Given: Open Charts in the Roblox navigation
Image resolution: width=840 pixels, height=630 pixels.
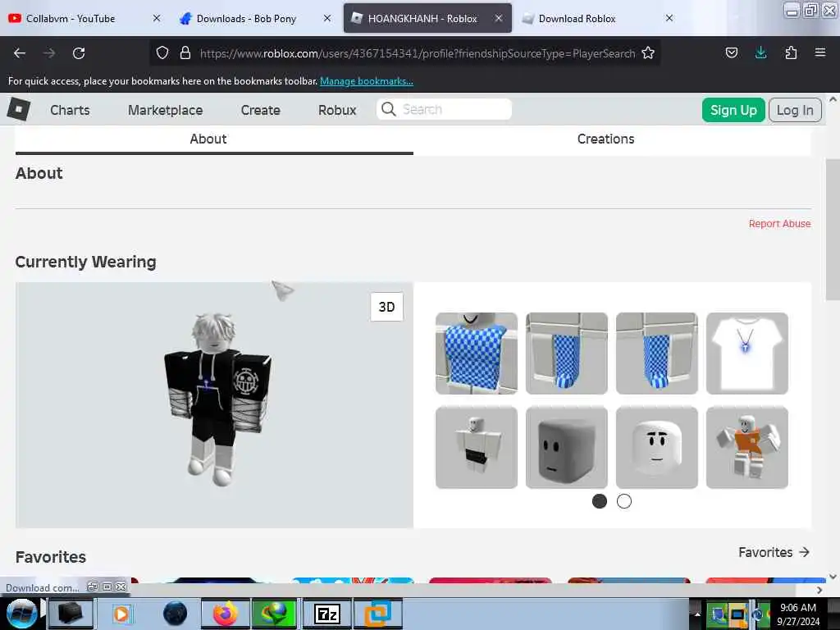Looking at the screenshot, I should tap(70, 110).
